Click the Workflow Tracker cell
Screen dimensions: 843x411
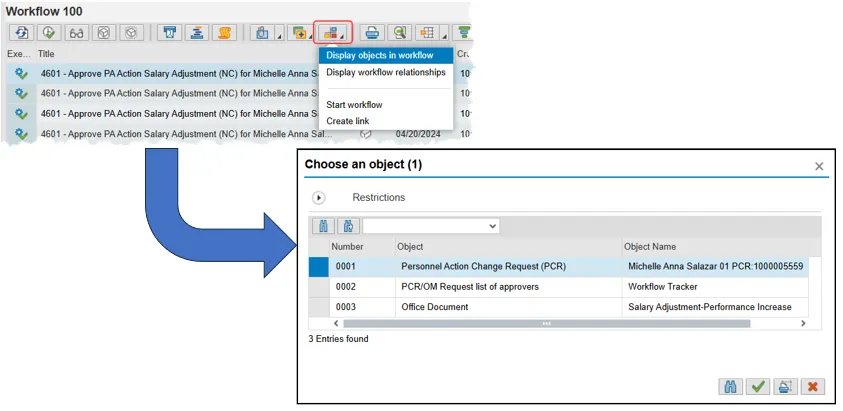(716, 287)
